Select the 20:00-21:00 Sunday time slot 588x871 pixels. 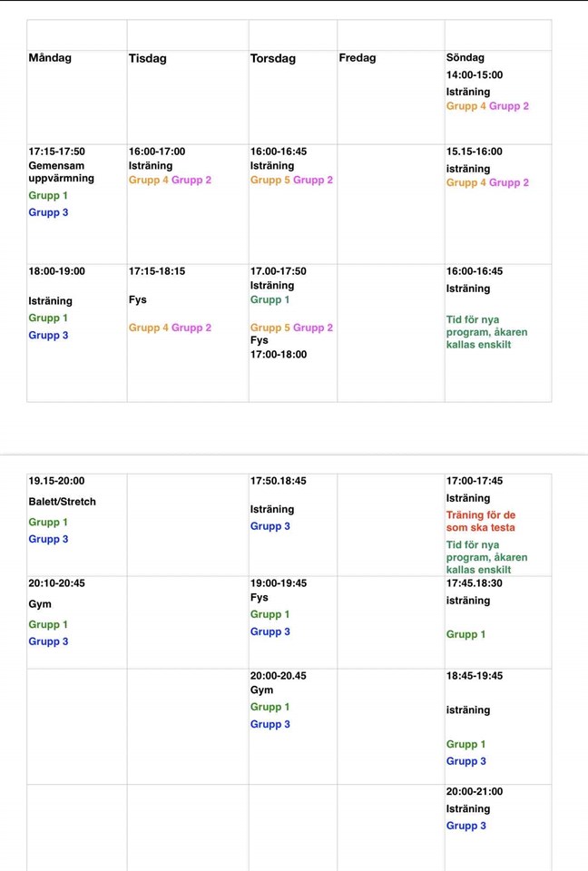point(474,791)
